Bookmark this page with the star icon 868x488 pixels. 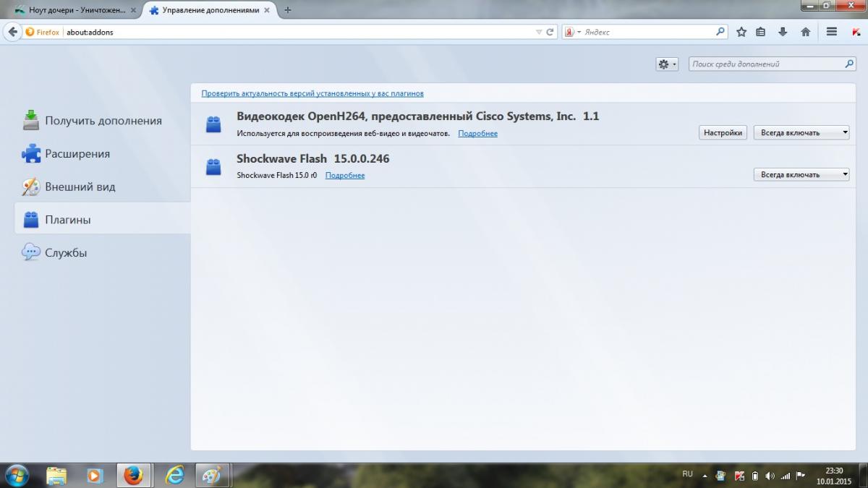click(741, 33)
